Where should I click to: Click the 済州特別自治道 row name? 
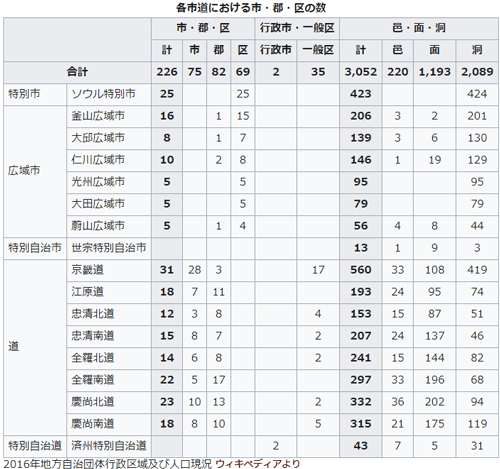(109, 446)
